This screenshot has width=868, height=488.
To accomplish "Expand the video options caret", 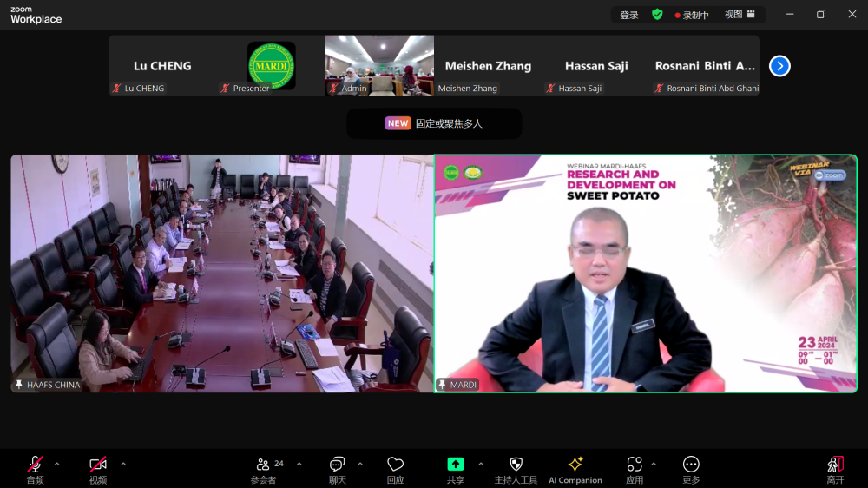I will [123, 465].
